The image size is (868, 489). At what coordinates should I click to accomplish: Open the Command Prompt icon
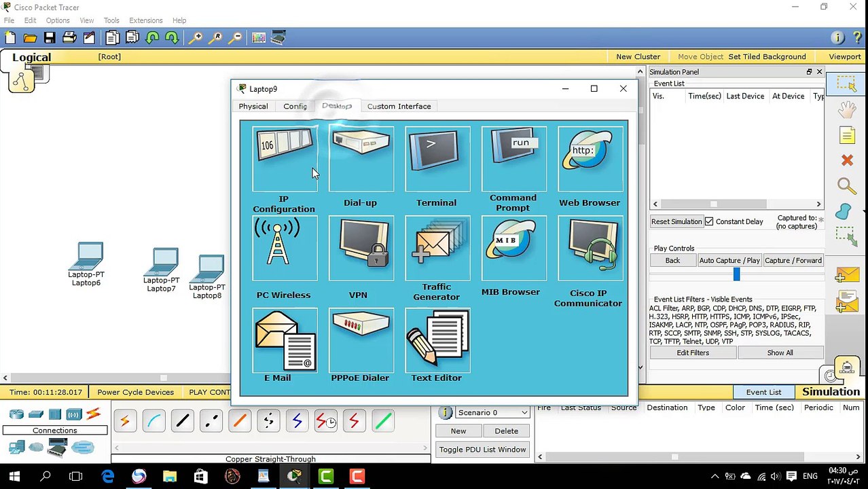[514, 158]
